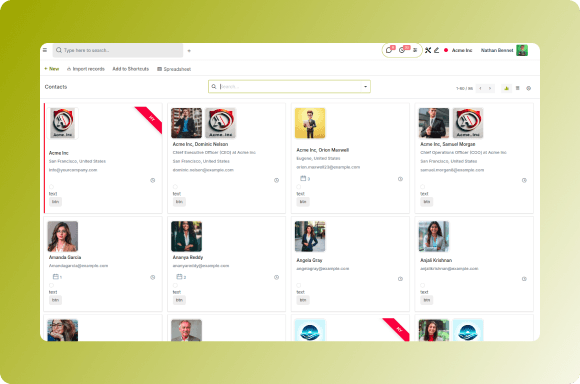Screen dimensions: 580x384
Task: Click Add to Shortcuts
Action: (131, 69)
